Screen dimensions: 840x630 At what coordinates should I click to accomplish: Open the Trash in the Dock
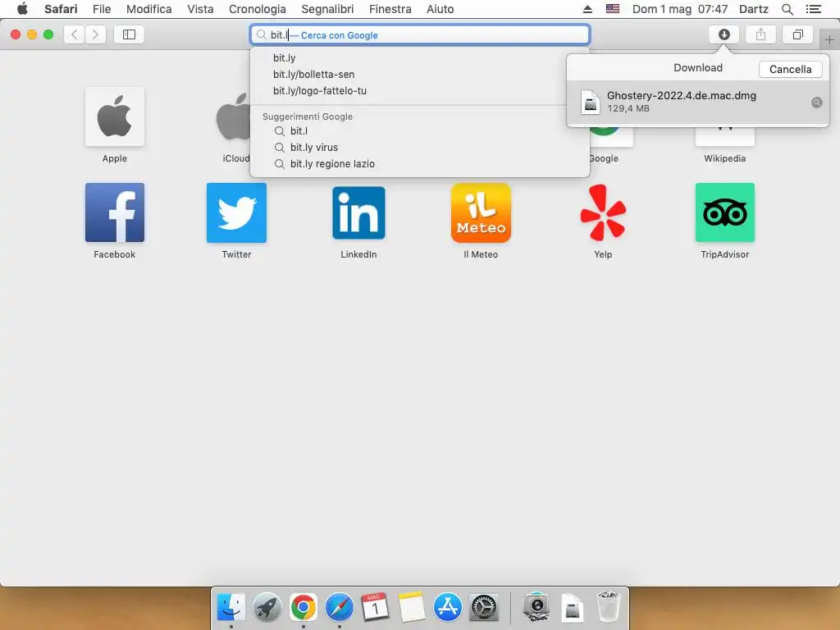coord(608,607)
